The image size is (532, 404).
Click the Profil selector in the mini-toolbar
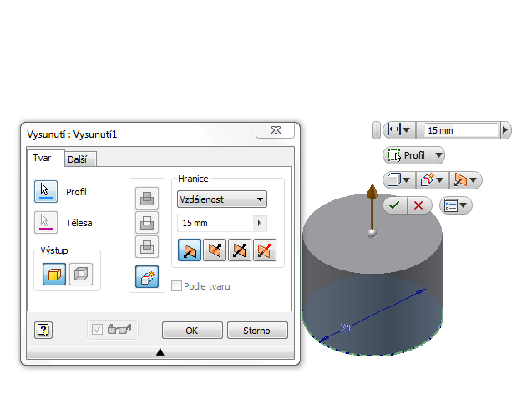[408, 155]
